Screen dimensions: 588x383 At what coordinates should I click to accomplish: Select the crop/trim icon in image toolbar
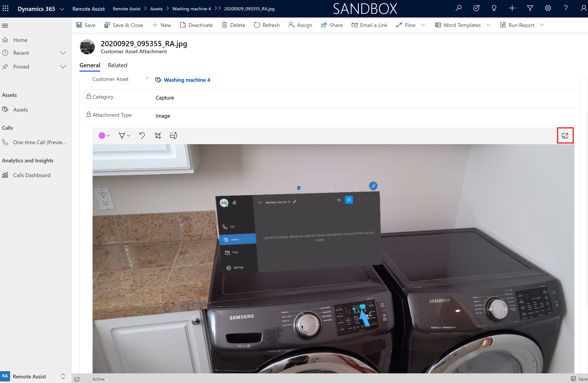[158, 136]
